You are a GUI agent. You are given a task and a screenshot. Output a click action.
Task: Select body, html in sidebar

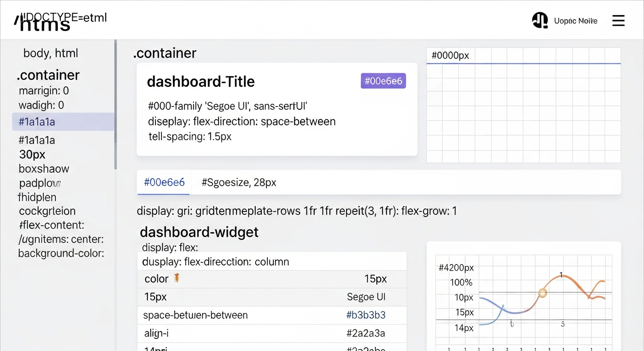pos(51,53)
